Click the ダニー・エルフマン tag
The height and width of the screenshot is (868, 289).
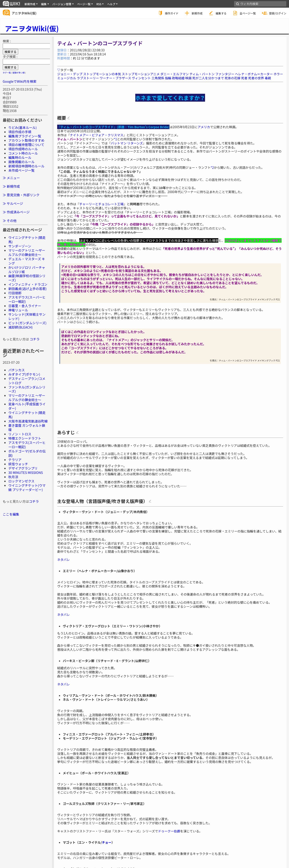[174, 74]
